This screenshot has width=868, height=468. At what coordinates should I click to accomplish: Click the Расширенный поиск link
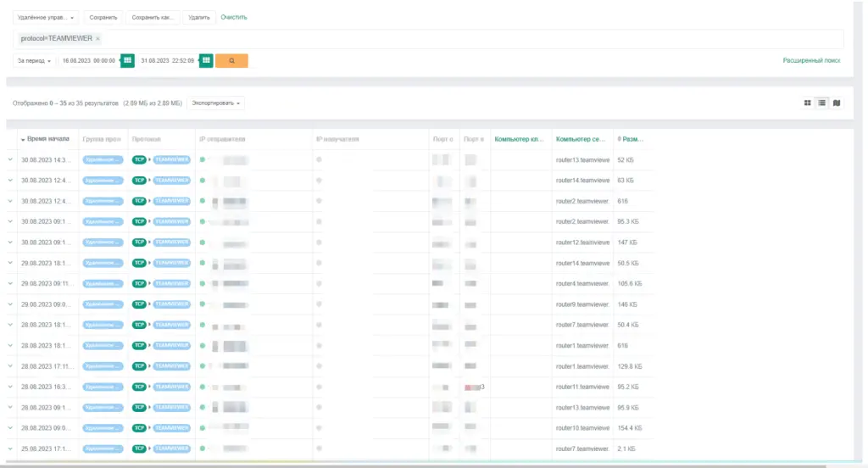[811, 60]
